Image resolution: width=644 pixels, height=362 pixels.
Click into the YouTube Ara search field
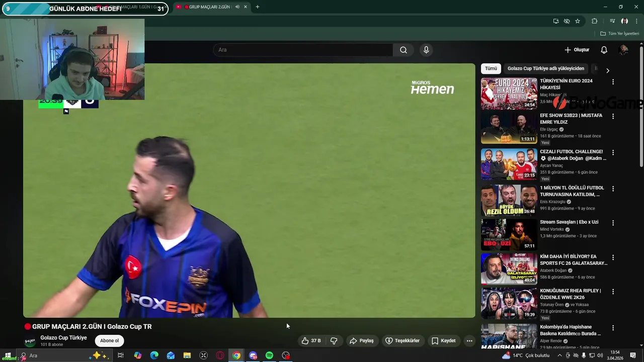coord(303,50)
